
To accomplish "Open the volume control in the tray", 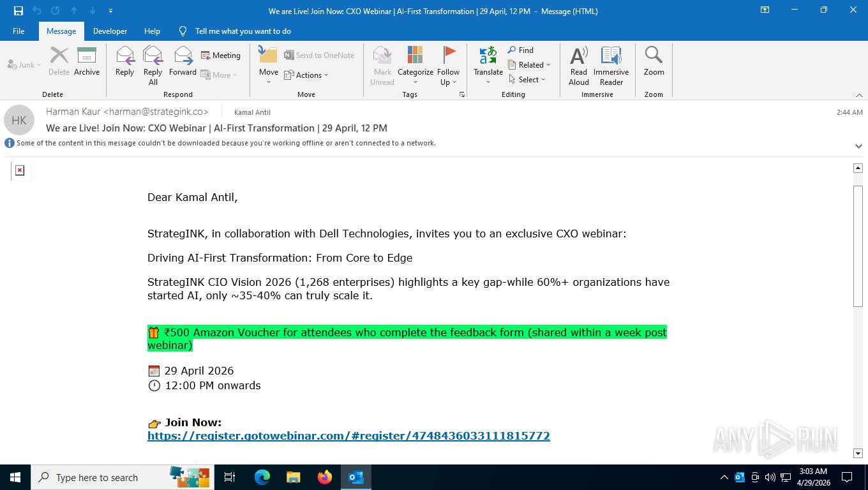I will tap(770, 477).
